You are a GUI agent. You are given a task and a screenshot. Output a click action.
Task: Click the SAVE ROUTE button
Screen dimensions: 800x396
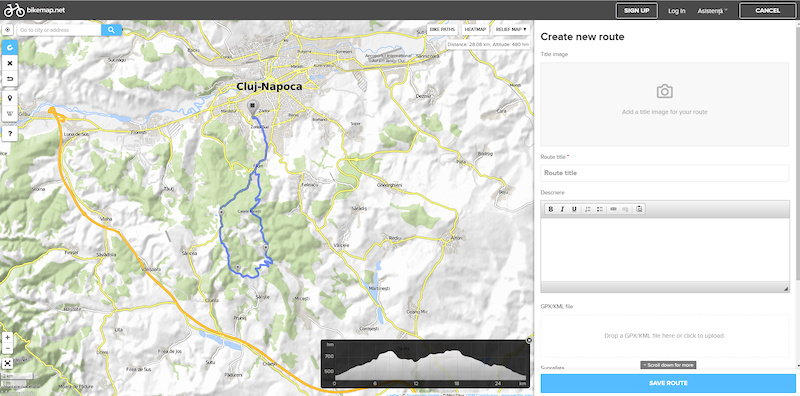click(x=668, y=383)
